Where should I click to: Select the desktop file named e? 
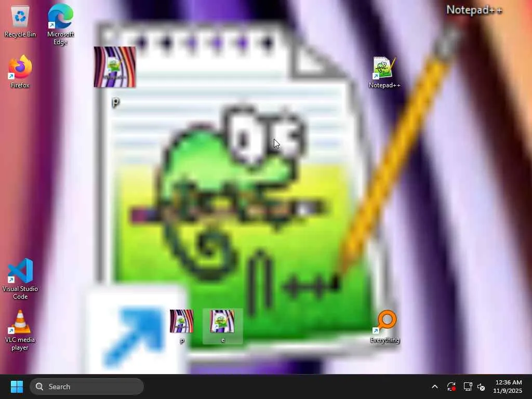[222, 326]
